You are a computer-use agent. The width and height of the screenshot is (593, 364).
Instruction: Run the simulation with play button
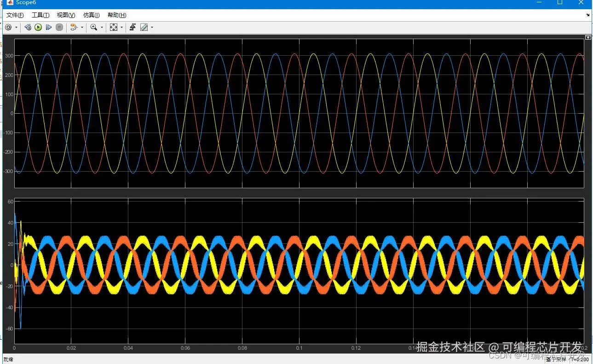click(38, 28)
